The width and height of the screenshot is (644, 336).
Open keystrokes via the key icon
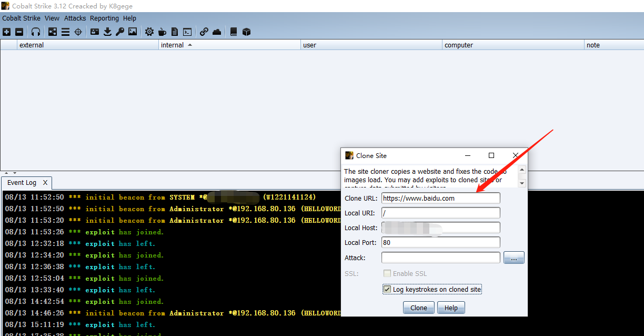pyautogui.click(x=120, y=32)
